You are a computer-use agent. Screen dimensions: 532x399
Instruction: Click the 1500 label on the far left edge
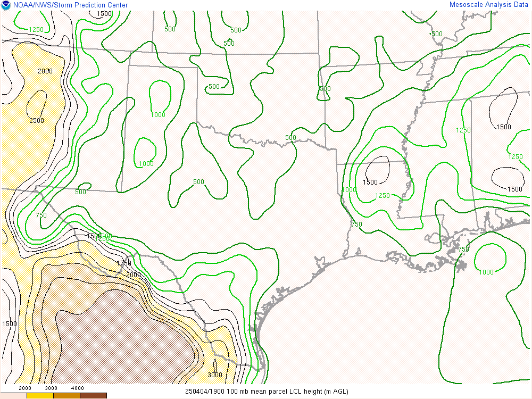pyautogui.click(x=10, y=324)
